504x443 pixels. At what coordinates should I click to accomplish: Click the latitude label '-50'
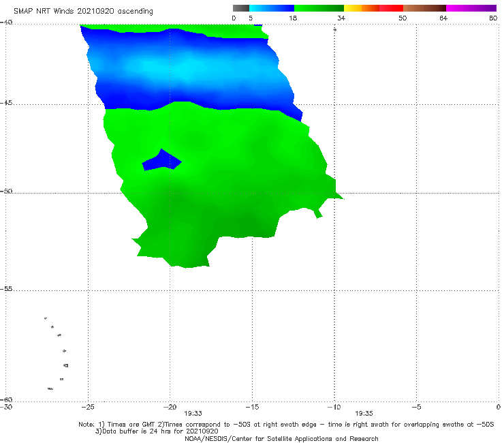tap(6, 191)
